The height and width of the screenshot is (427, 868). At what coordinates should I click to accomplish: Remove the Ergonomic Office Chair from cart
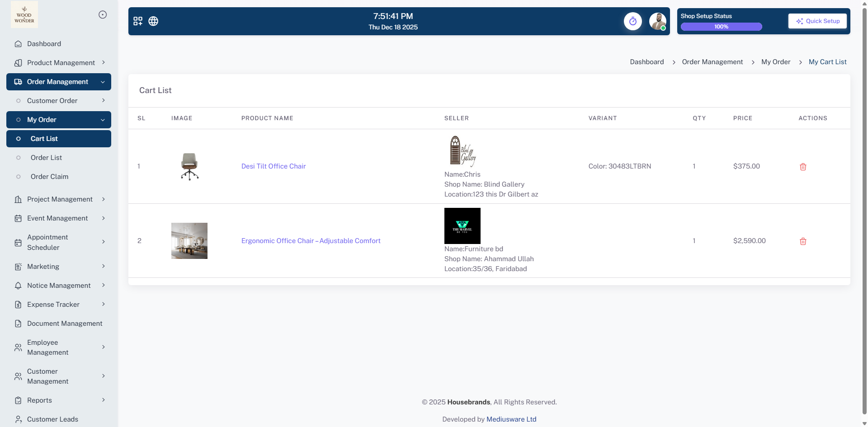[x=803, y=241]
